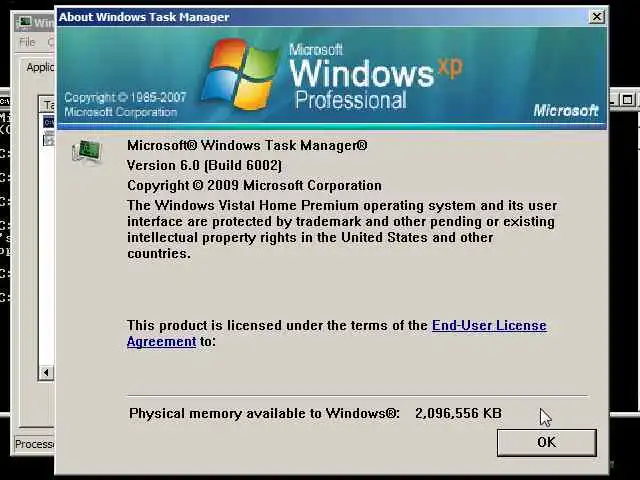Click the "Physical memory available to Windows®:" label
The width and height of the screenshot is (640, 480).
tap(264, 413)
